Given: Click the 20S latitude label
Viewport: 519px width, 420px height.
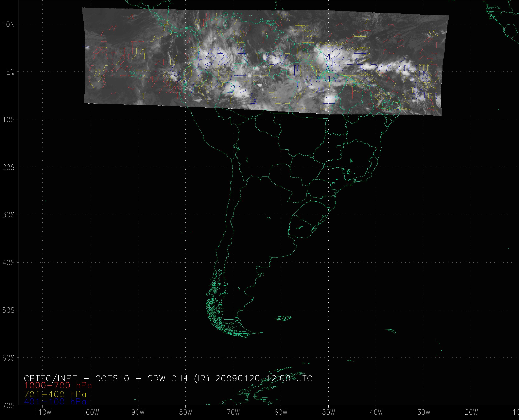Looking at the screenshot, I should point(9,167).
